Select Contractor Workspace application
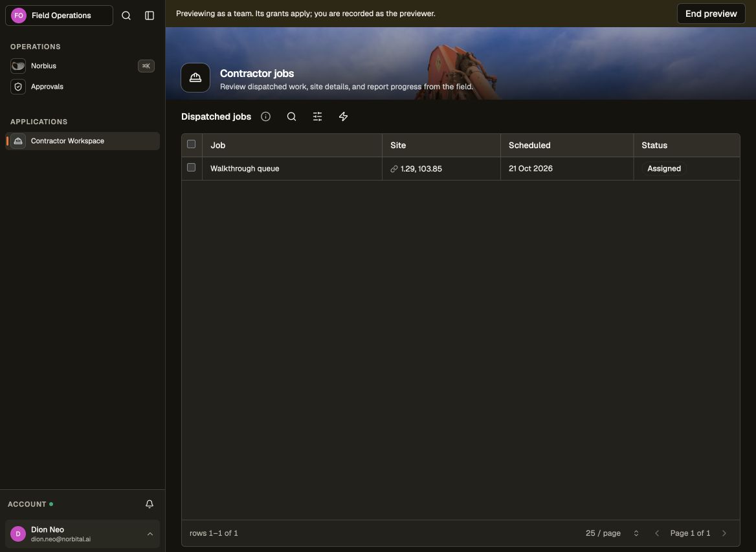Image resolution: width=756 pixels, height=552 pixels. click(82, 141)
